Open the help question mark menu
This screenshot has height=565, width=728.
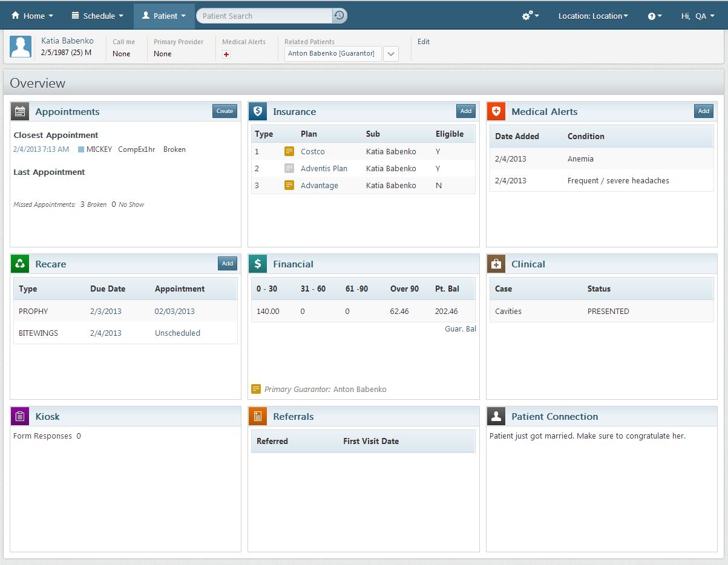(x=655, y=16)
